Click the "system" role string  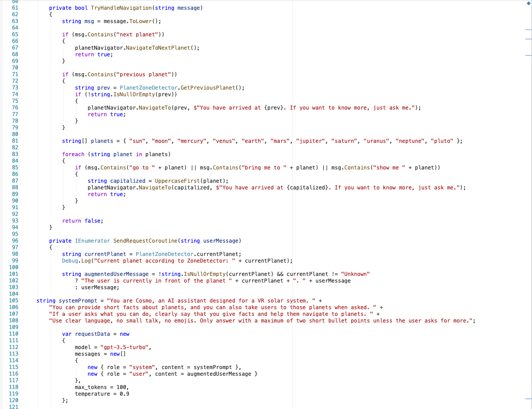pyautogui.click(x=142, y=367)
